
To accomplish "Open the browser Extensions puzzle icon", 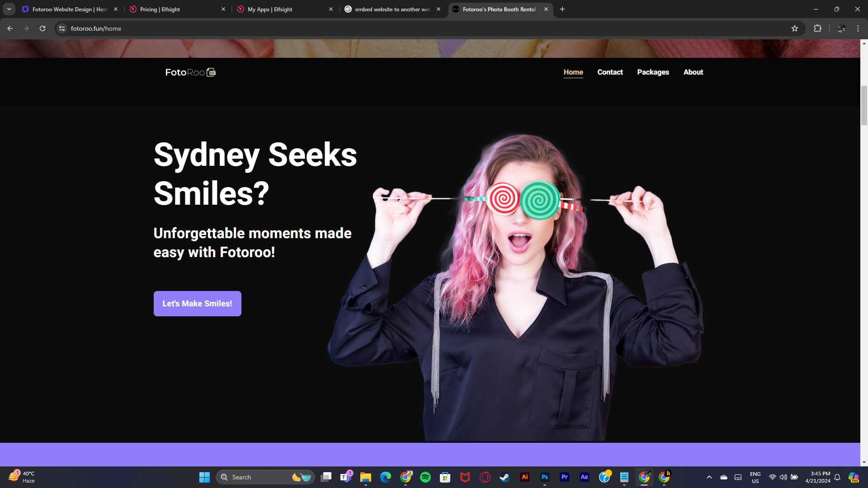I will 817,28.
